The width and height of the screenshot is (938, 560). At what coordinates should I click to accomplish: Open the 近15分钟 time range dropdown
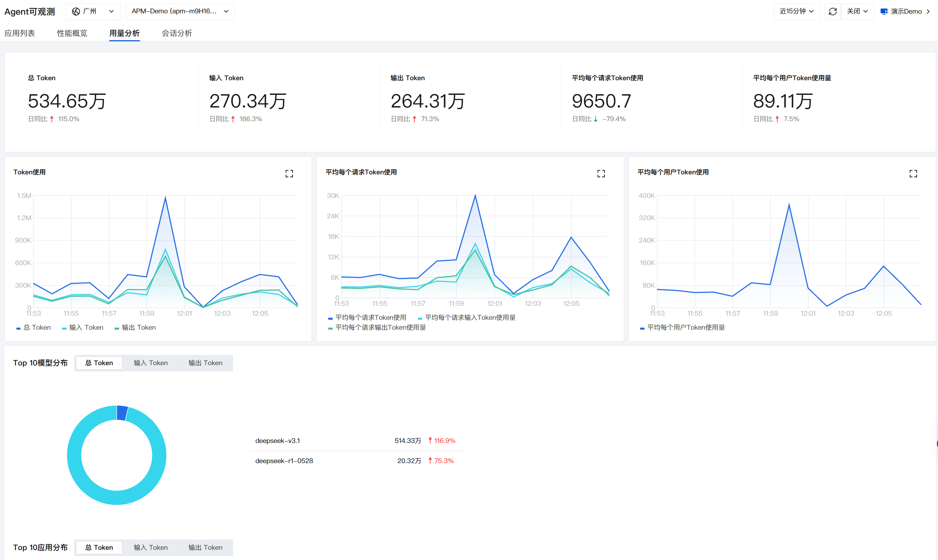point(796,12)
